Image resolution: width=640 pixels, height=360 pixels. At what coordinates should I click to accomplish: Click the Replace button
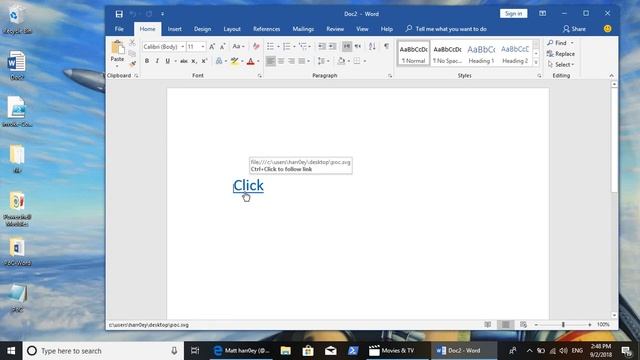click(x=560, y=54)
